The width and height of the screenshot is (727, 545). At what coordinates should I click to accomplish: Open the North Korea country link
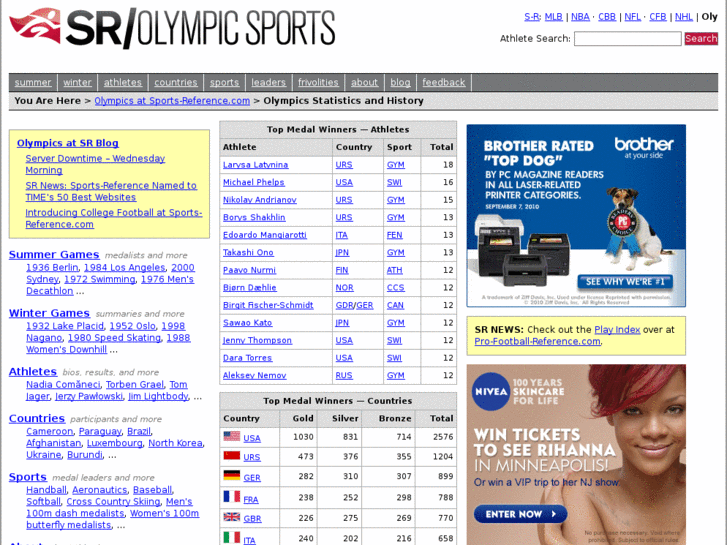175,443
